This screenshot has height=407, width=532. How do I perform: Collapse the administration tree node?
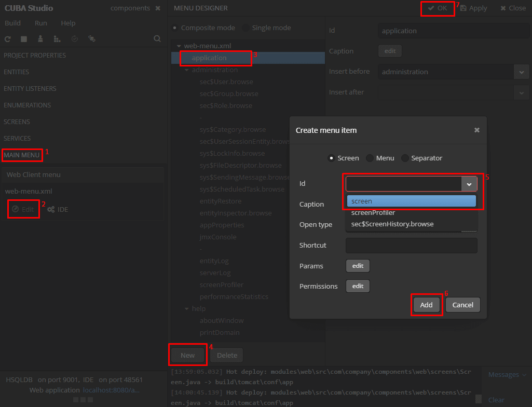pyautogui.click(x=187, y=70)
